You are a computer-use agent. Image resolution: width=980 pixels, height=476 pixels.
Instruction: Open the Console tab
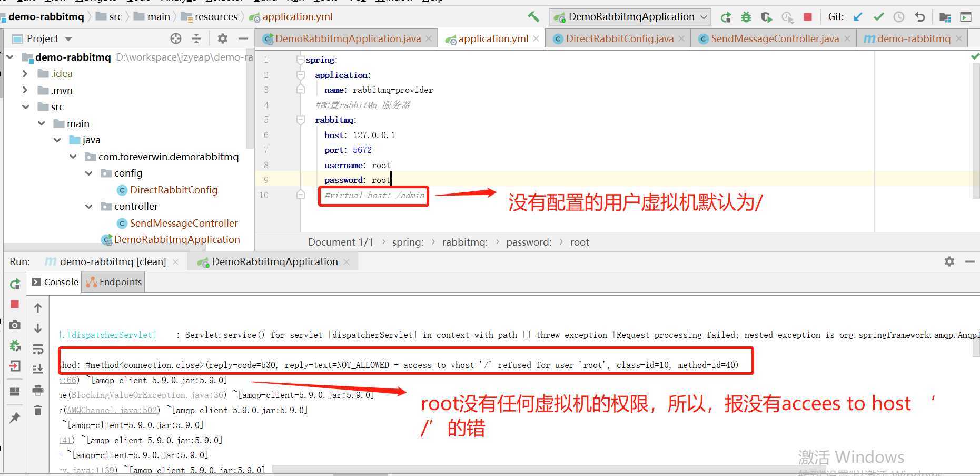[x=55, y=282]
